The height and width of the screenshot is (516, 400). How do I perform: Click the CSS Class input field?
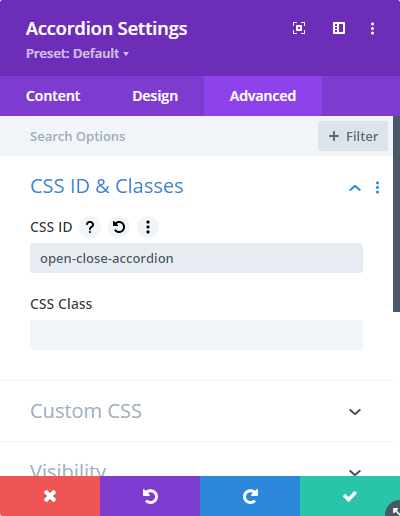click(196, 335)
